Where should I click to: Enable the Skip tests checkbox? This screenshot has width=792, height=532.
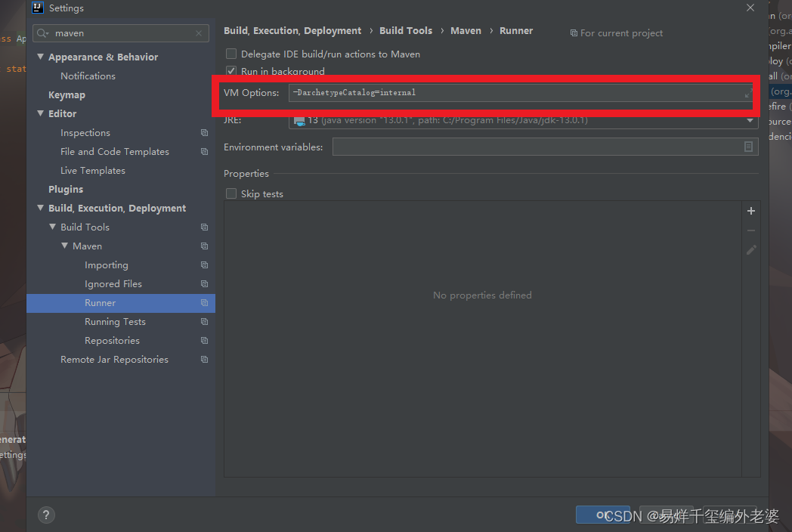click(231, 194)
